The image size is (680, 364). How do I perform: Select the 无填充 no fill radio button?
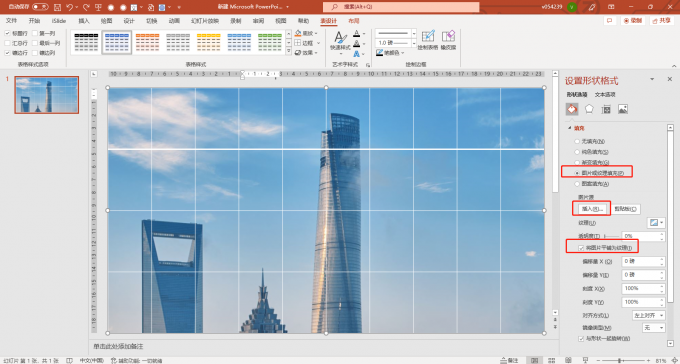click(x=577, y=141)
